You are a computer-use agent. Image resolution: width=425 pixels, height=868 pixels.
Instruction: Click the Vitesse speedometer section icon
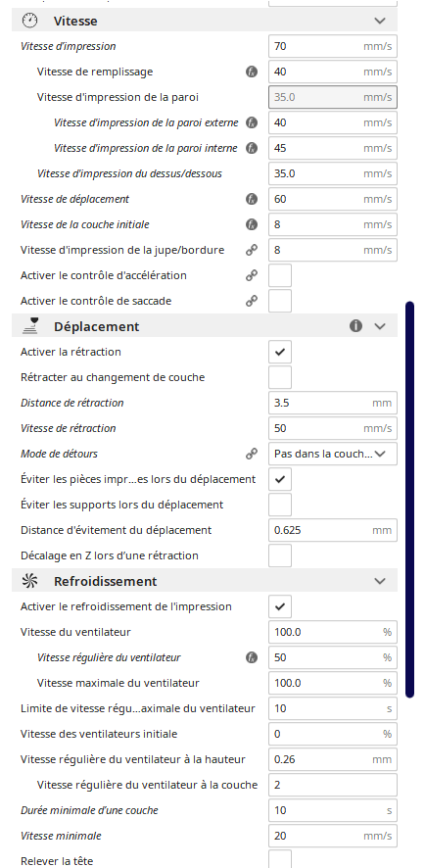tap(29, 21)
